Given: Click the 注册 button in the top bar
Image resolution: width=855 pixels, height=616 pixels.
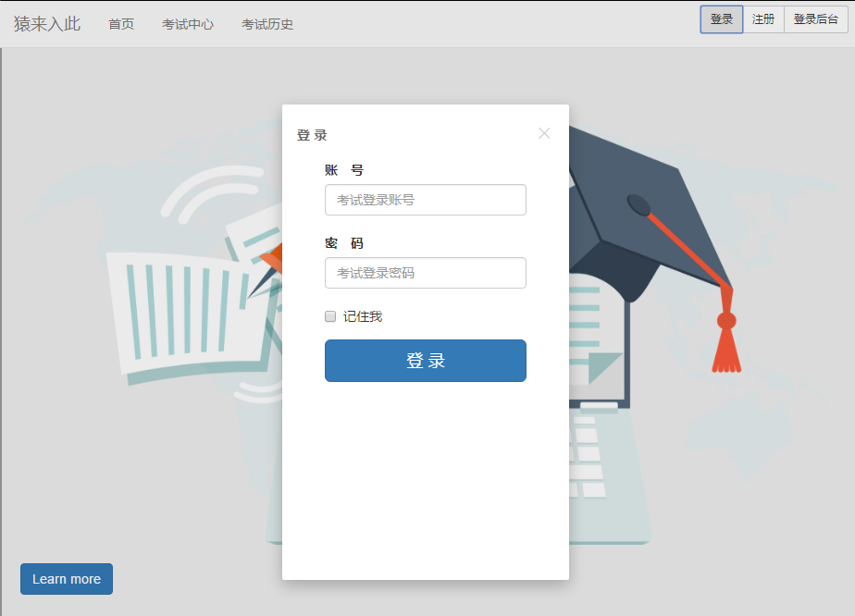Looking at the screenshot, I should [763, 18].
